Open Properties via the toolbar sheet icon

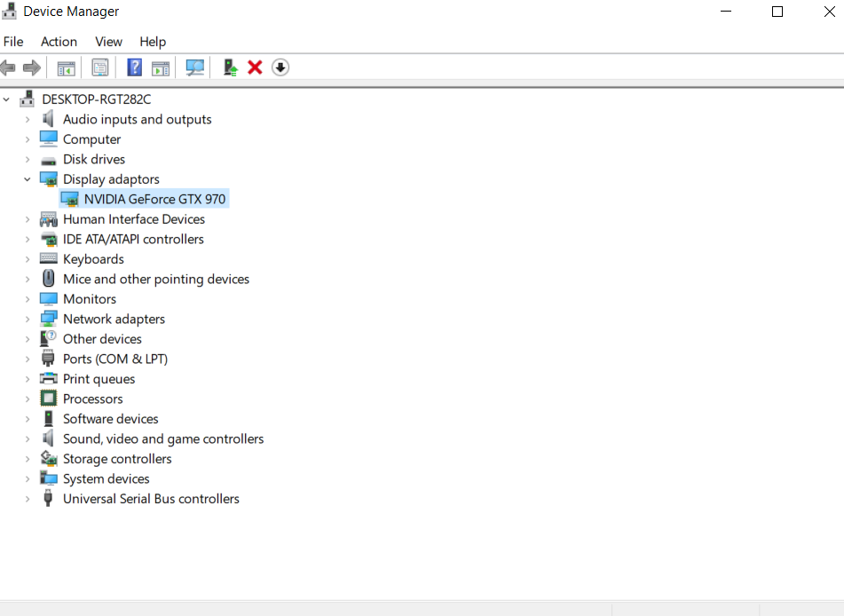[x=100, y=67]
